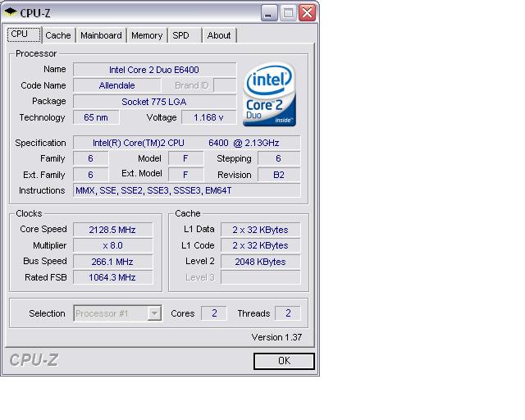Click the Specification field with 2.13GHz
This screenshot has width=525, height=420.
tap(186, 143)
